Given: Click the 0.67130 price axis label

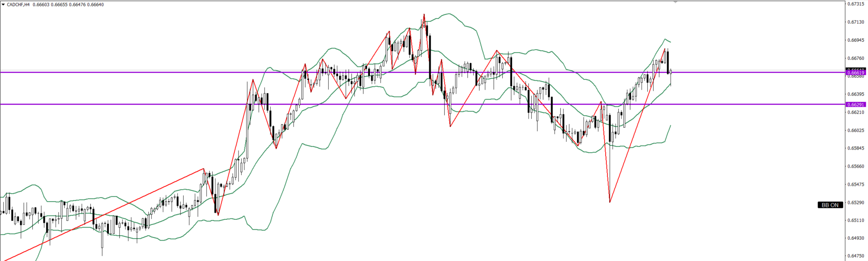Looking at the screenshot, I should (856, 22).
